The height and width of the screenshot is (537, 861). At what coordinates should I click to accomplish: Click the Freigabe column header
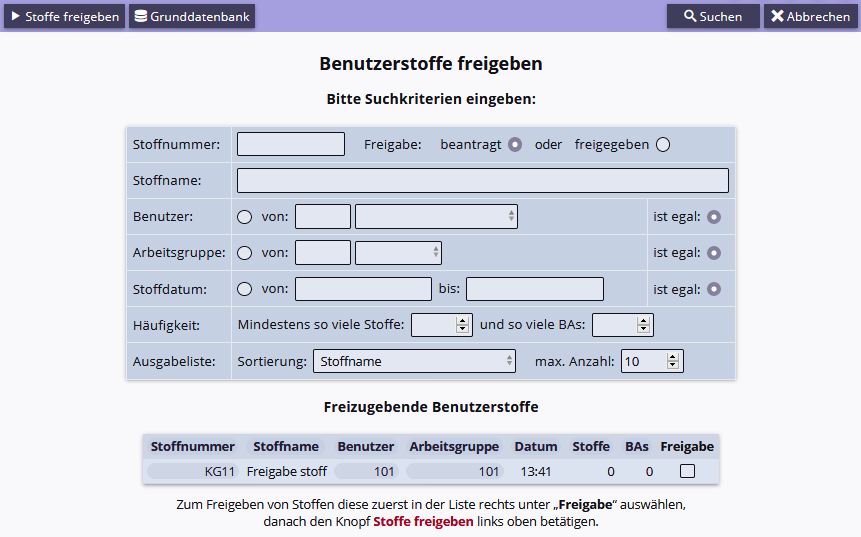pyautogui.click(x=687, y=446)
